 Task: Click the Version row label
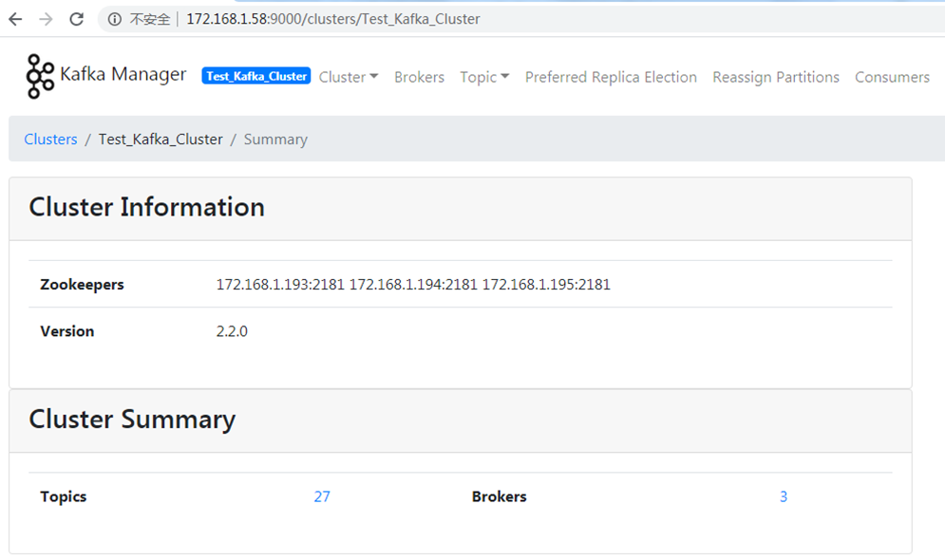click(66, 331)
